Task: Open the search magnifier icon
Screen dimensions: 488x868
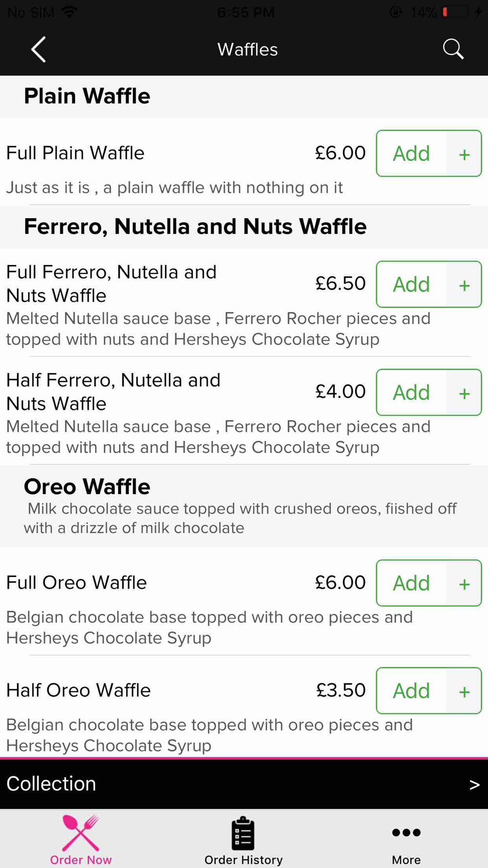Action: [x=453, y=49]
